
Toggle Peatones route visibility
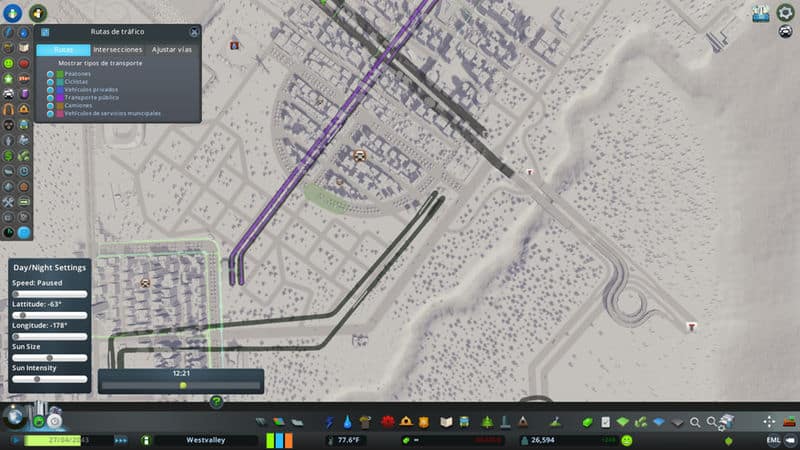(x=50, y=73)
